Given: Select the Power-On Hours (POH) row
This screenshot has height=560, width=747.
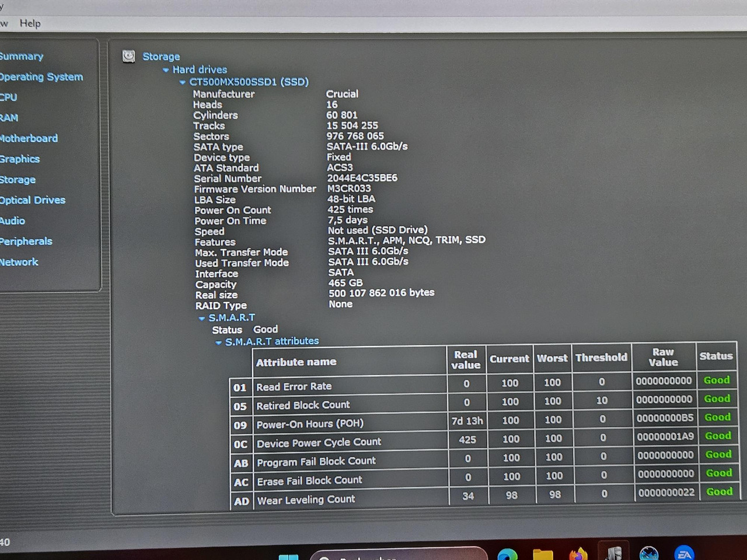Looking at the screenshot, I should coord(483,422).
